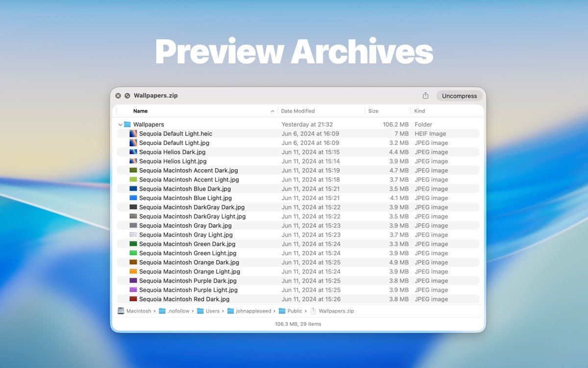Select the Sequoia Default Light.heic file
Viewport: 588px width, 368px height.
click(x=175, y=133)
